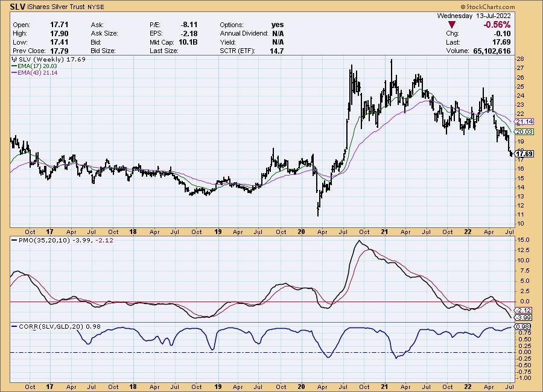
Task: Click year label 17 on bottom axis
Action: click(x=49, y=387)
